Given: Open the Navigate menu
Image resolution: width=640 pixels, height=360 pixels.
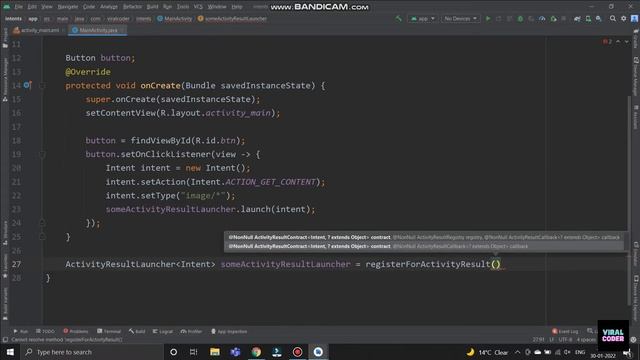Looking at the screenshot, I should coord(68,7).
